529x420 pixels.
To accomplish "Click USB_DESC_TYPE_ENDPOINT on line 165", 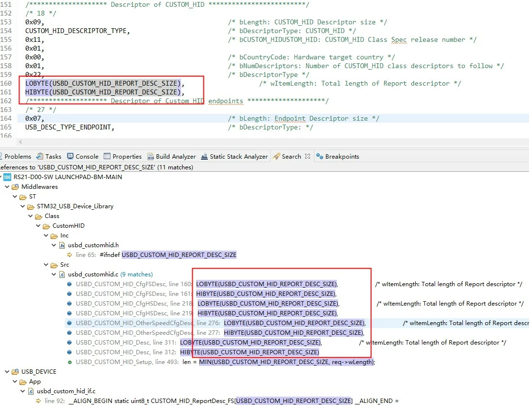I will [x=70, y=127].
